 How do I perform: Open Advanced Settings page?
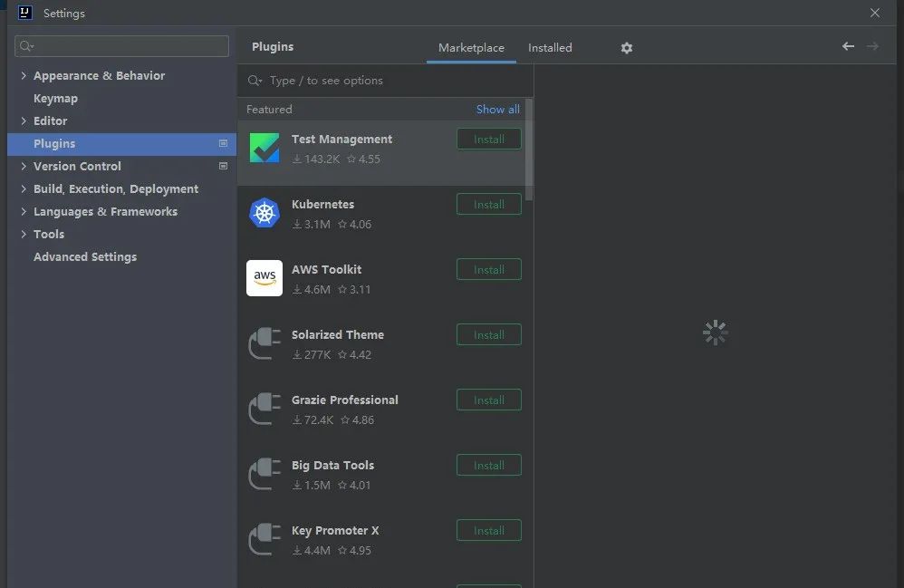pyautogui.click(x=85, y=257)
